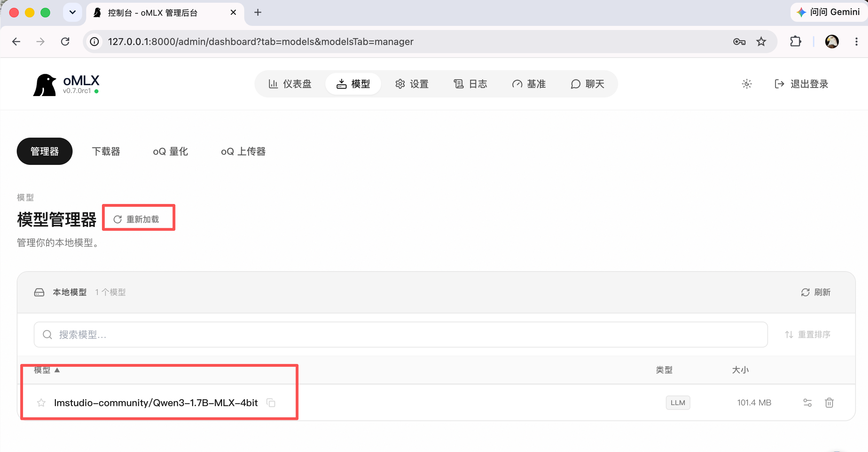This screenshot has width=868, height=452.
Task: Open the 仪表盘 dashboard tab
Action: pyautogui.click(x=290, y=84)
